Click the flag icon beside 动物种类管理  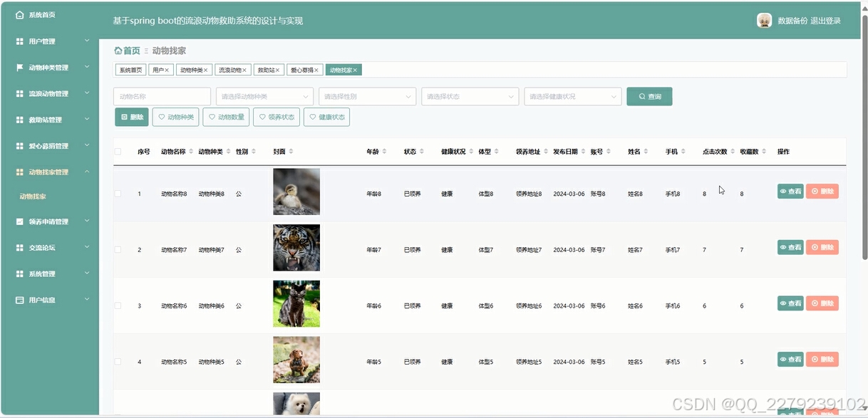tap(20, 68)
